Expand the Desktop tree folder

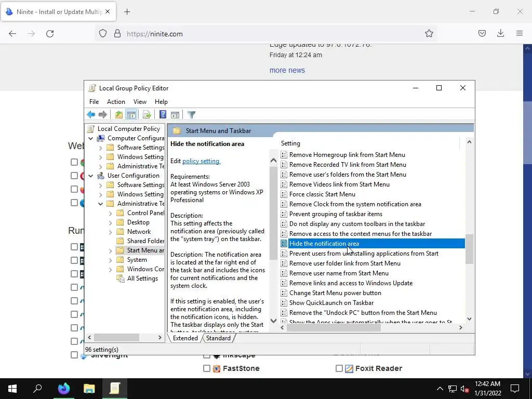click(x=110, y=223)
